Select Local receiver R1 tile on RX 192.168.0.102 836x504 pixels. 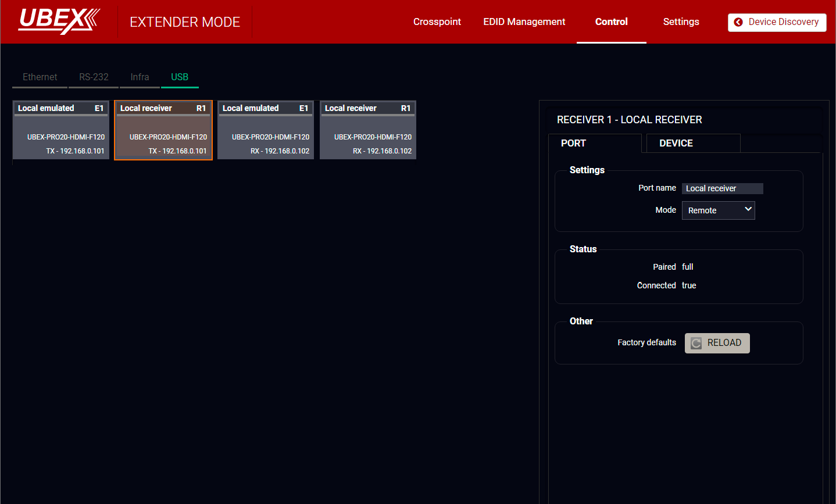pos(368,130)
